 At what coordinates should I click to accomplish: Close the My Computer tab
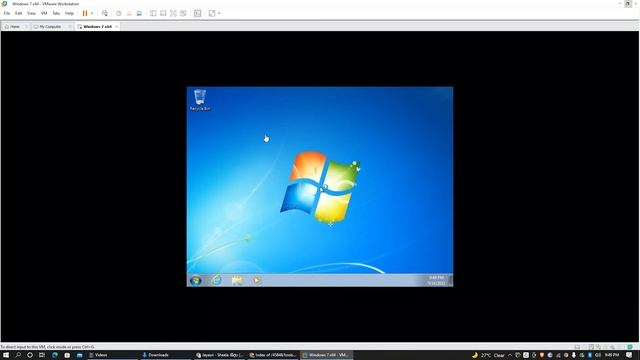pyautogui.click(x=70, y=27)
